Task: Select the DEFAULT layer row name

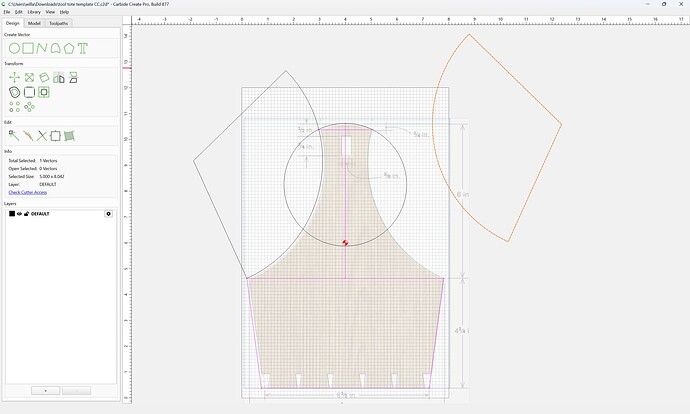Action: click(40, 214)
